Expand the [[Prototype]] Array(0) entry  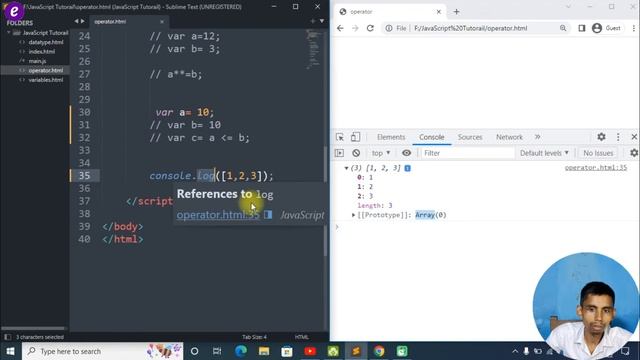[x=353, y=215]
